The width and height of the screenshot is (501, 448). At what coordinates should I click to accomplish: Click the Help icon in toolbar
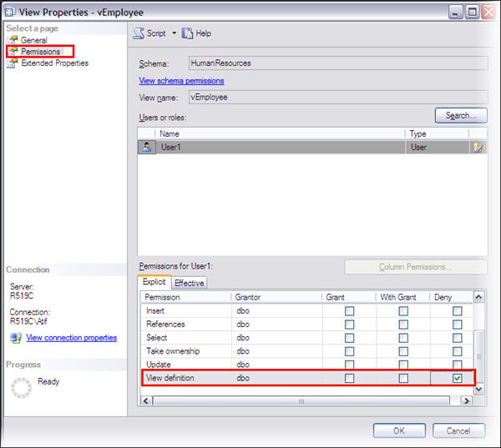[x=188, y=33]
